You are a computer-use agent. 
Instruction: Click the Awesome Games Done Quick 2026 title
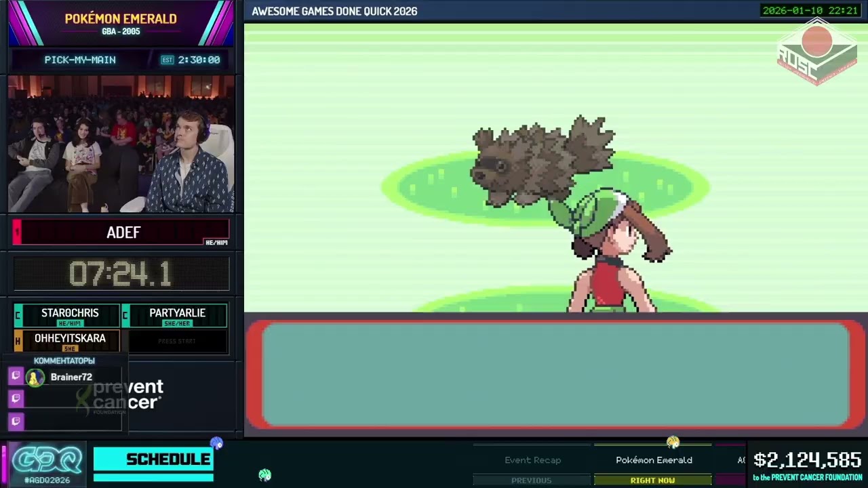[334, 11]
